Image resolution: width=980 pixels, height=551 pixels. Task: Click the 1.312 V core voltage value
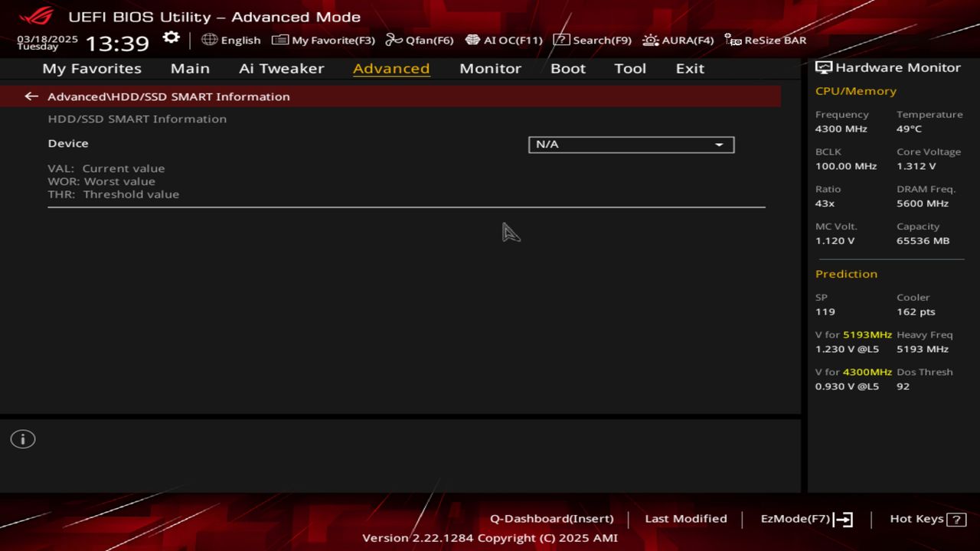click(x=916, y=166)
